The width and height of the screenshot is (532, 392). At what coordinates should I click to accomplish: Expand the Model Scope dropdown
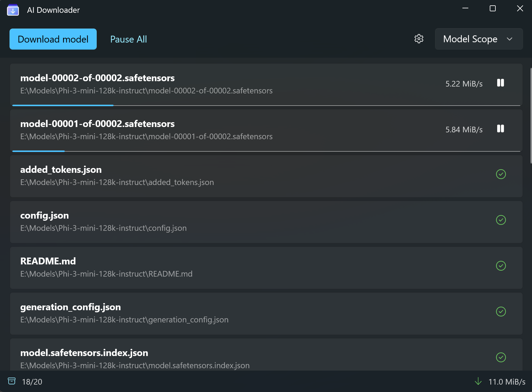click(479, 39)
